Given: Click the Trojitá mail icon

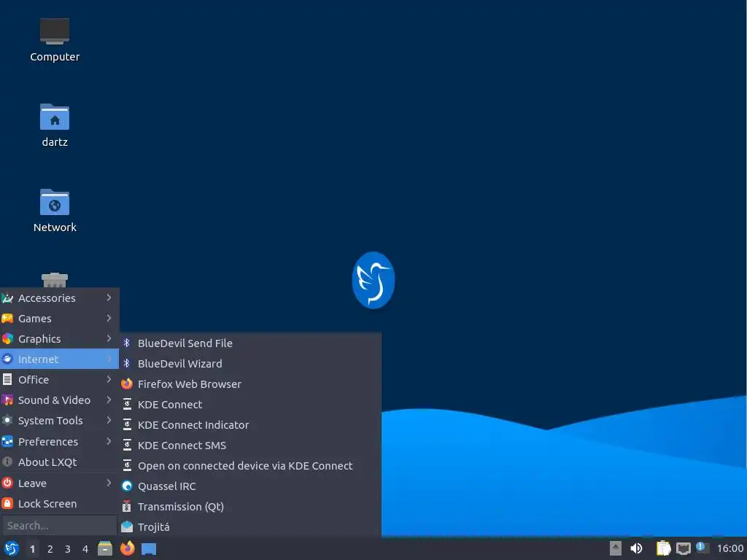Looking at the screenshot, I should point(127,526).
